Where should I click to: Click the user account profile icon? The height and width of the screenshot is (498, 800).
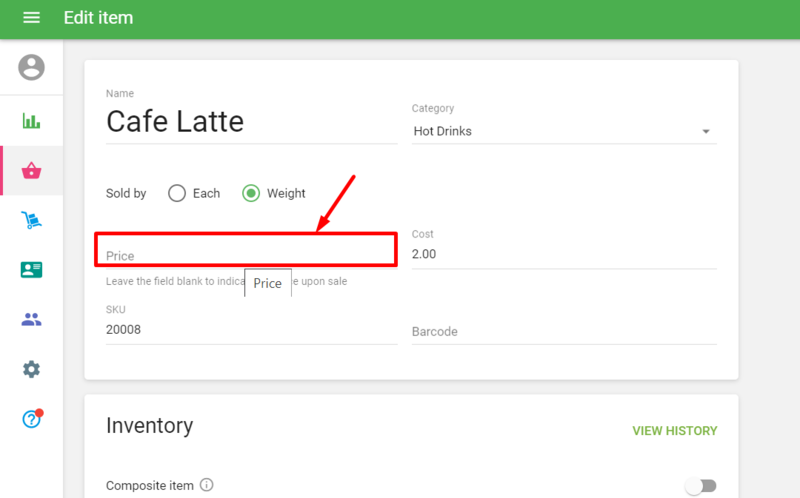pos(32,67)
